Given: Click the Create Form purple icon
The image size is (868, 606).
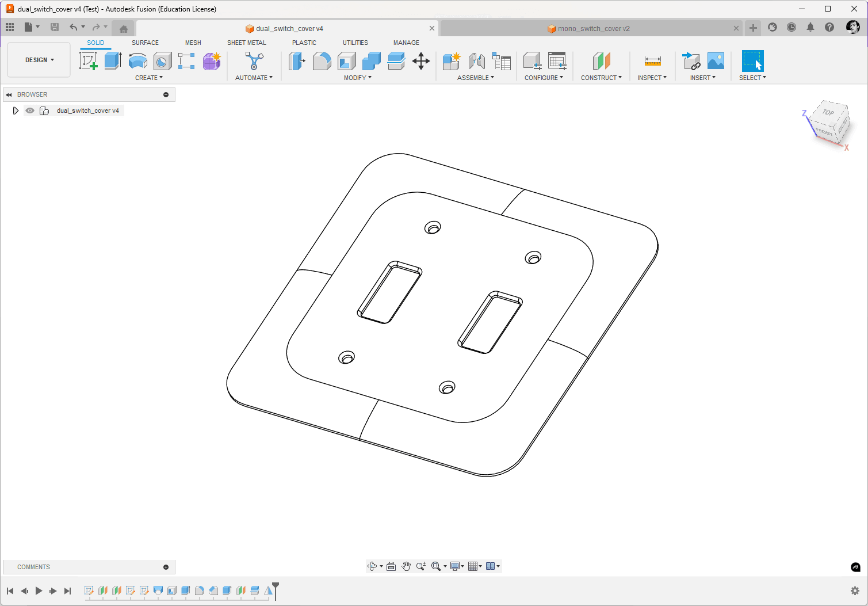Looking at the screenshot, I should click(x=212, y=61).
